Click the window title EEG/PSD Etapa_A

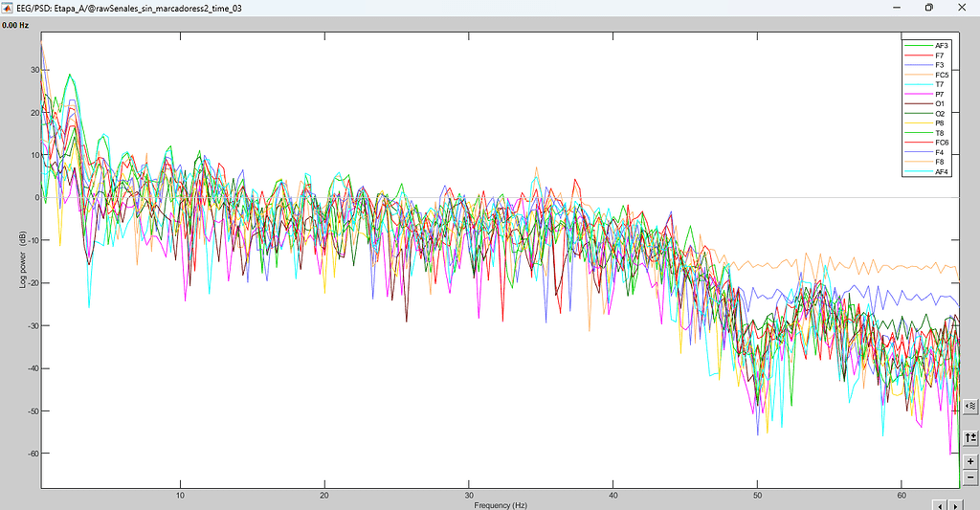pyautogui.click(x=130, y=8)
